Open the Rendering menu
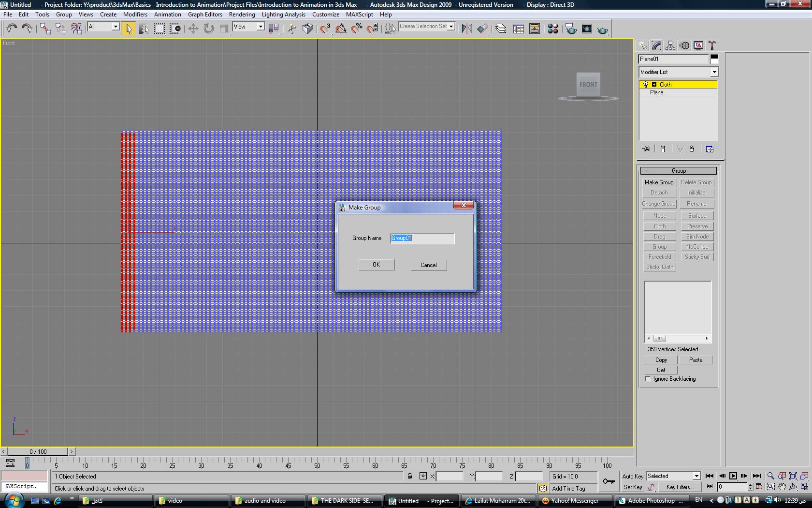This screenshot has width=812, height=508. (242, 15)
